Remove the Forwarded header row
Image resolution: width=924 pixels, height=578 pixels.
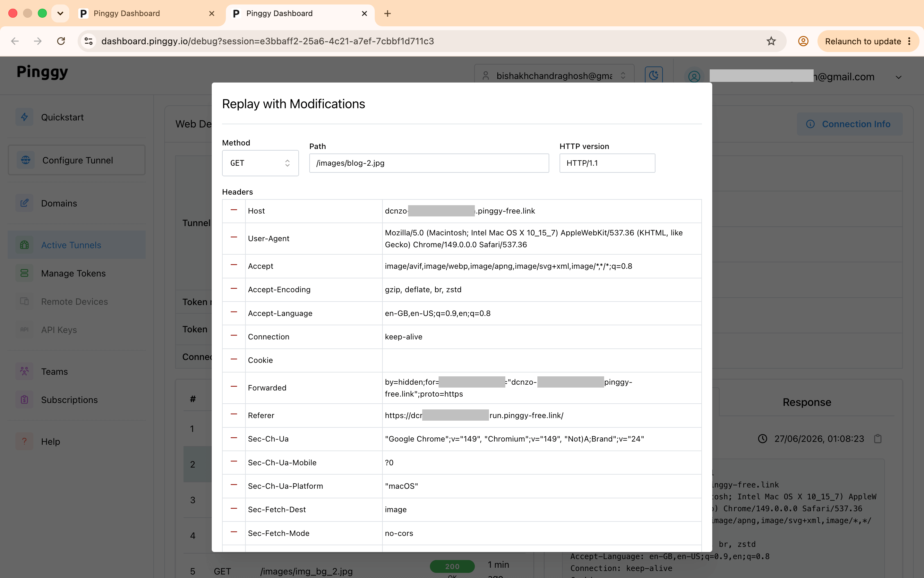(234, 387)
